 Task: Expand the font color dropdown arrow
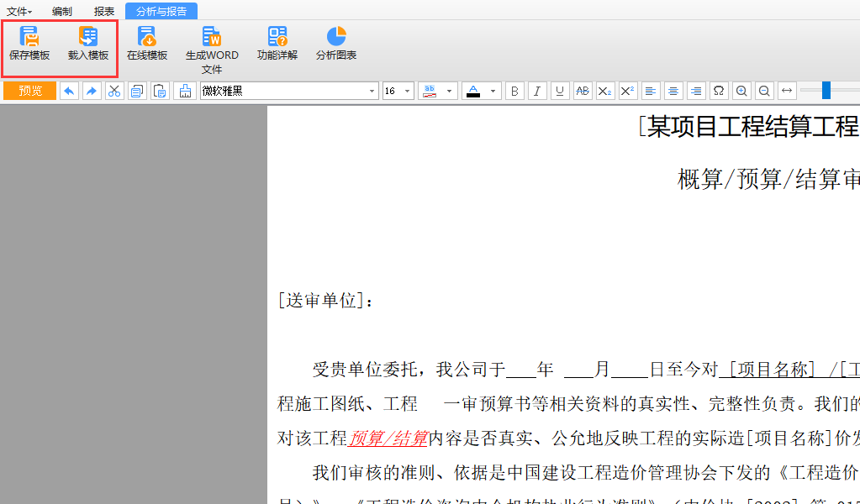tap(493, 91)
